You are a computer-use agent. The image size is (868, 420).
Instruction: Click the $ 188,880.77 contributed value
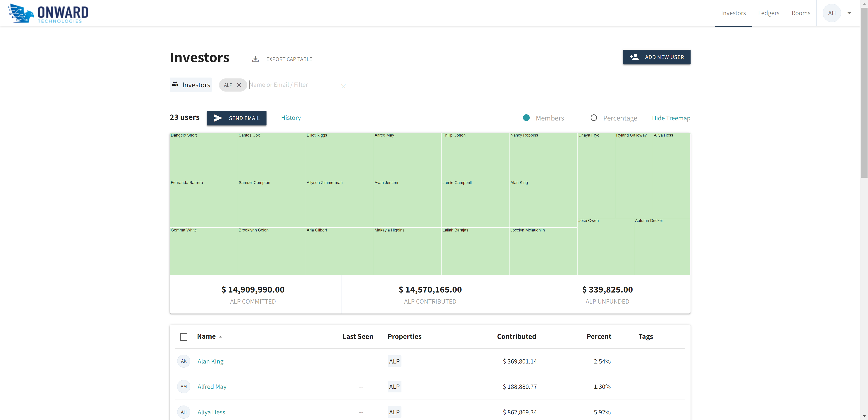(520, 387)
